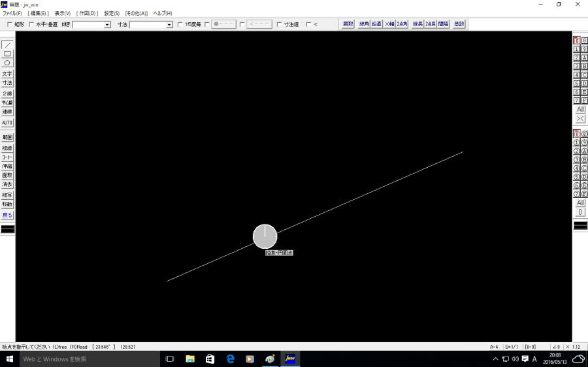
Task: Open the ファイル(F) menu
Action: pyautogui.click(x=12, y=13)
